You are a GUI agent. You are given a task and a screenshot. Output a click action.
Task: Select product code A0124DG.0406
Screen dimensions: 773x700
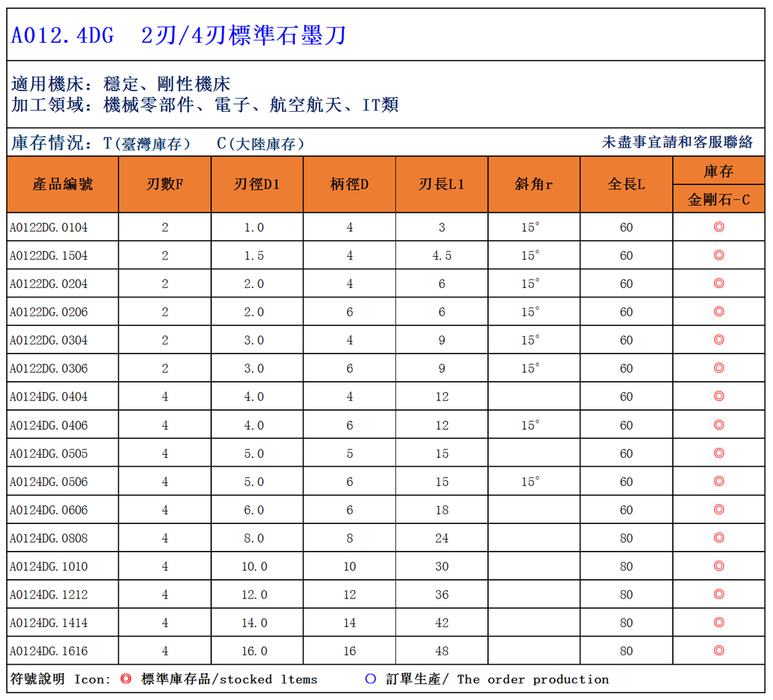pos(48,425)
